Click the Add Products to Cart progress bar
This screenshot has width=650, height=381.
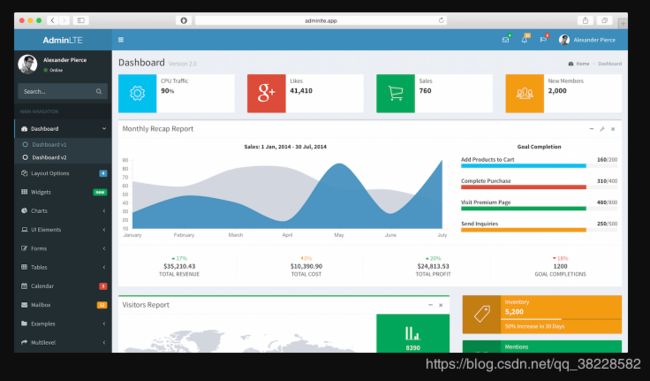(539, 166)
